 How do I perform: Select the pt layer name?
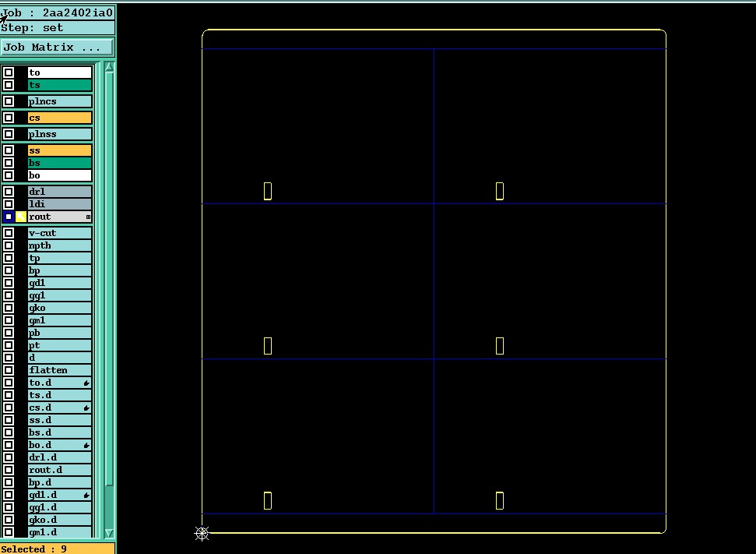pos(60,345)
